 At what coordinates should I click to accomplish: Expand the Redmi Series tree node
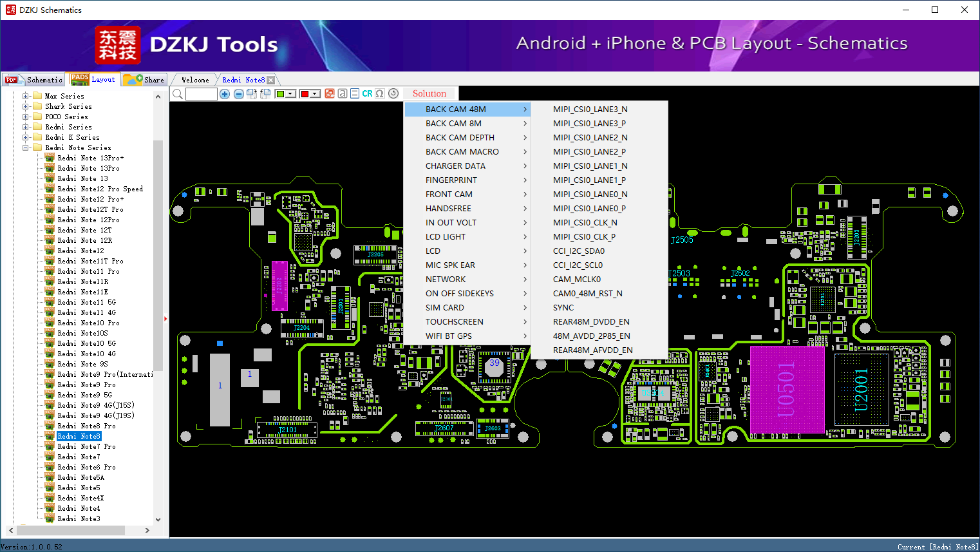tap(26, 127)
